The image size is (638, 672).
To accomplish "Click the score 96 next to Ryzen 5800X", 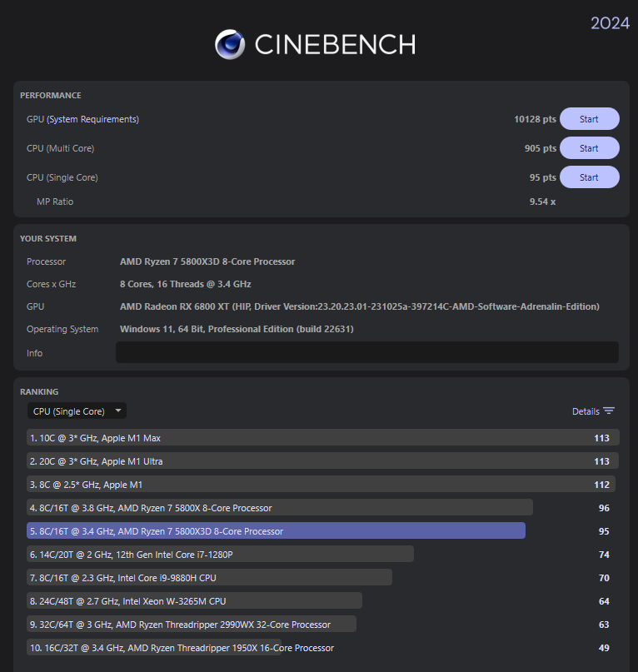I will tap(604, 508).
